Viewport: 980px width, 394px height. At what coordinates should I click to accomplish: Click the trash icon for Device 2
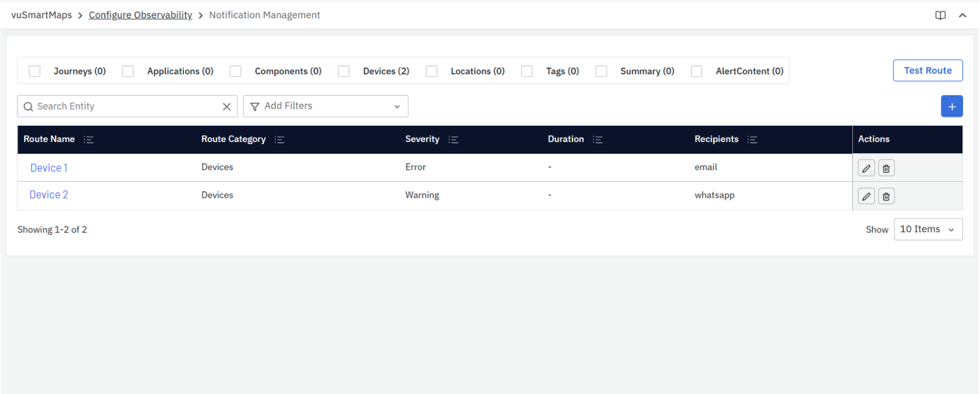(886, 196)
